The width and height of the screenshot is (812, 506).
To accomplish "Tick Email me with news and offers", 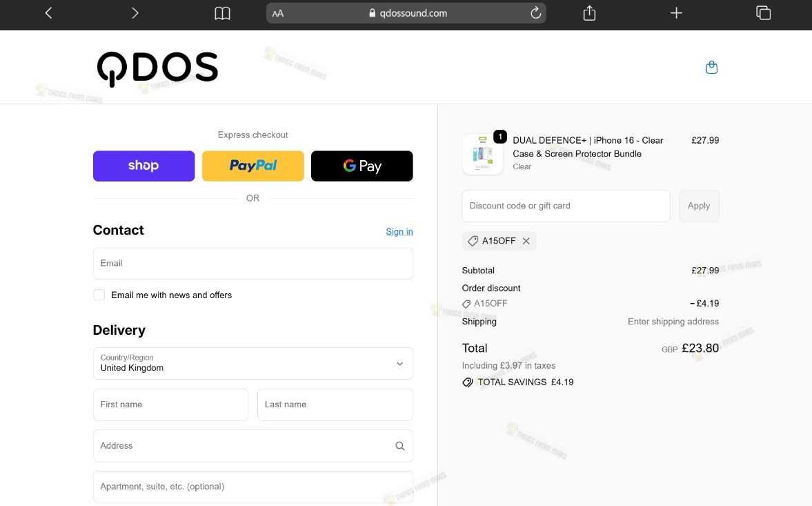I will pyautogui.click(x=99, y=295).
